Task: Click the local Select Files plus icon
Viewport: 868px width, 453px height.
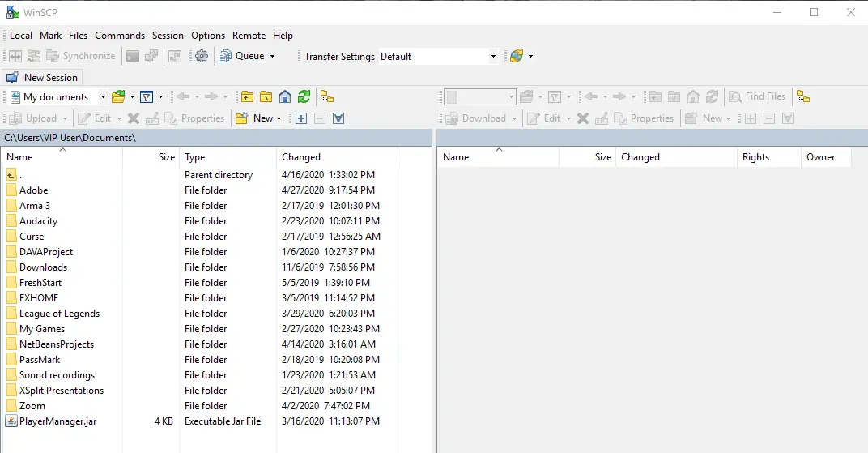Action: pyautogui.click(x=301, y=118)
